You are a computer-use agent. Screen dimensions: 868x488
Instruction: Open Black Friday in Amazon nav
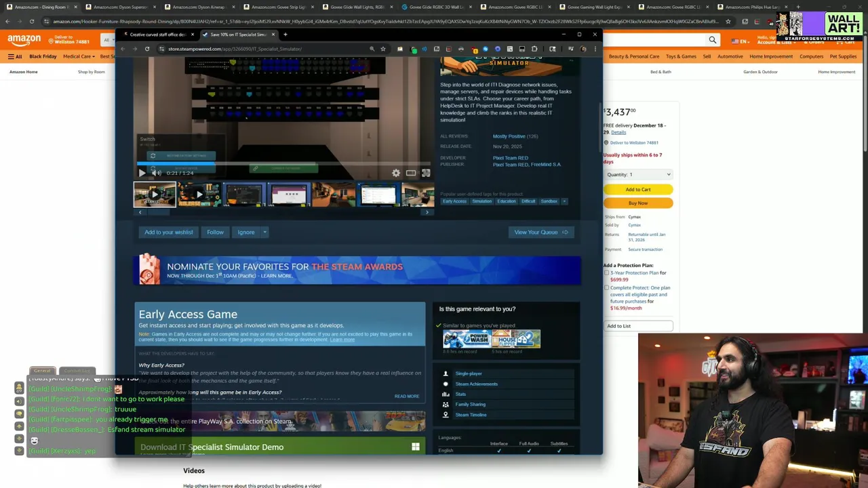pyautogui.click(x=43, y=56)
